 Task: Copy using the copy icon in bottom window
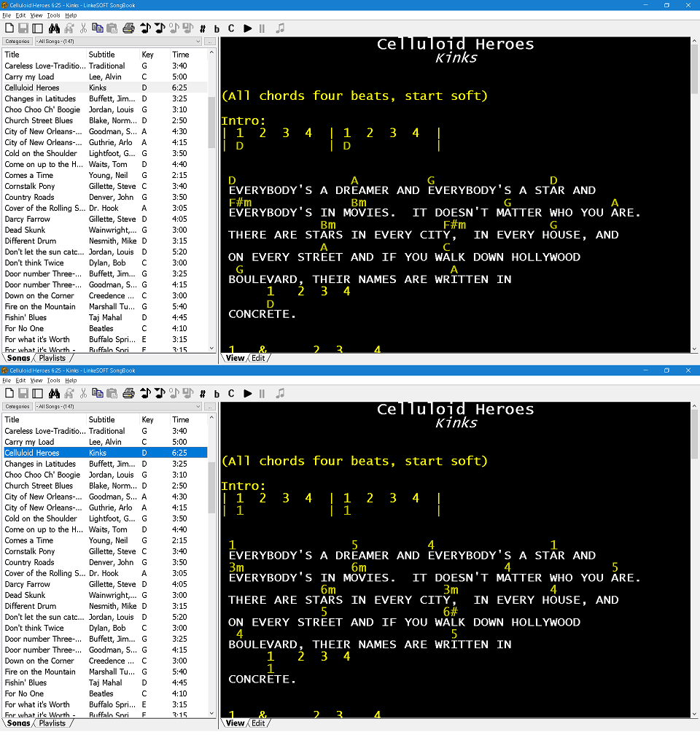pos(98,394)
